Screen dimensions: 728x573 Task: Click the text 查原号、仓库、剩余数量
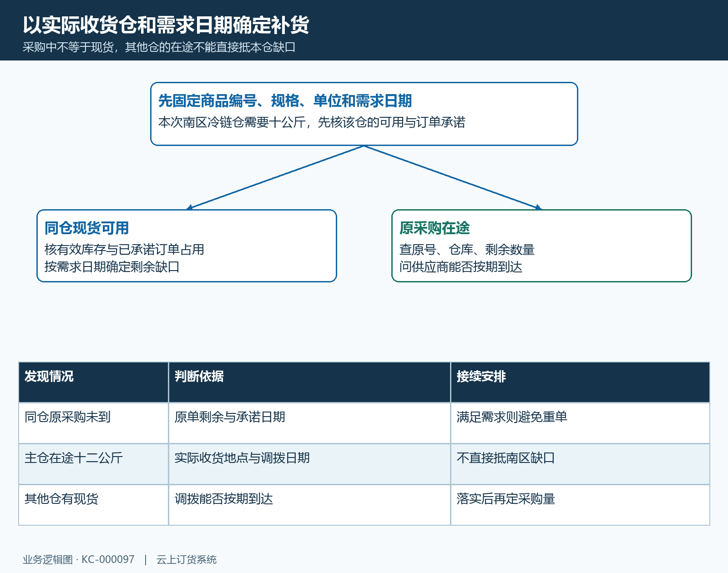467,250
